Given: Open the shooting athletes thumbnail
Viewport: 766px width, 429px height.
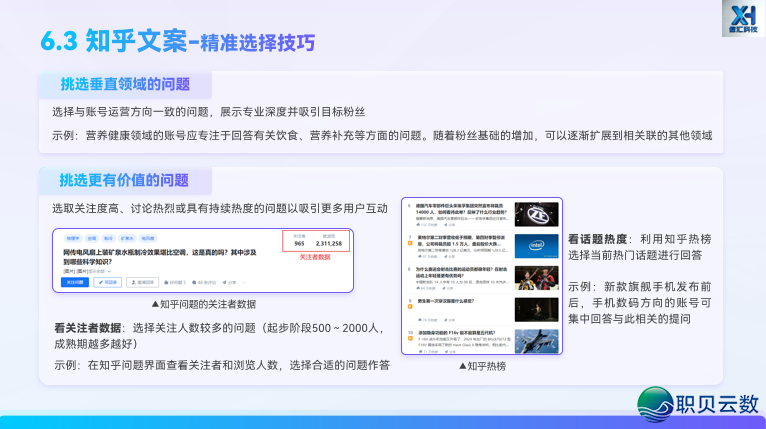Looking at the screenshot, I should (536, 278).
